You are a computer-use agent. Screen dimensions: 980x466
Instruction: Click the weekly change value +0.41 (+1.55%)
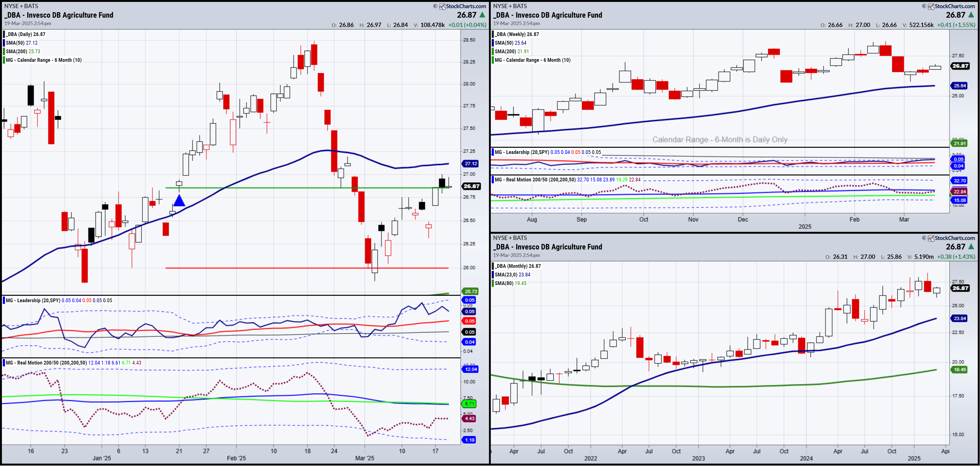click(956, 25)
